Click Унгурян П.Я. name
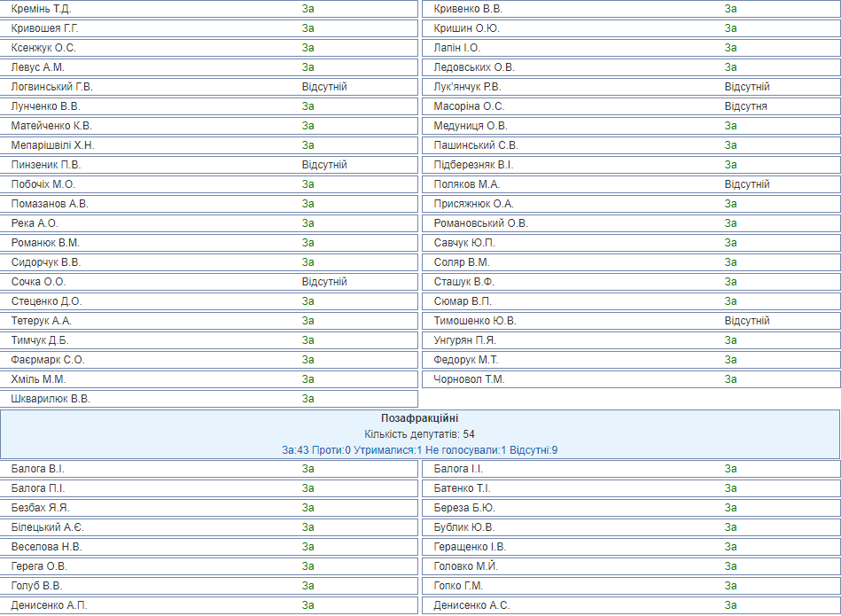Viewport: 841px width, 616px height. pos(465,340)
